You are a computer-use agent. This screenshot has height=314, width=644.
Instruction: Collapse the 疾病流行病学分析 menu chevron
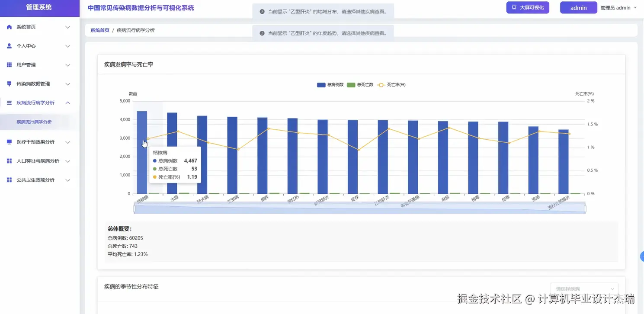(x=68, y=103)
